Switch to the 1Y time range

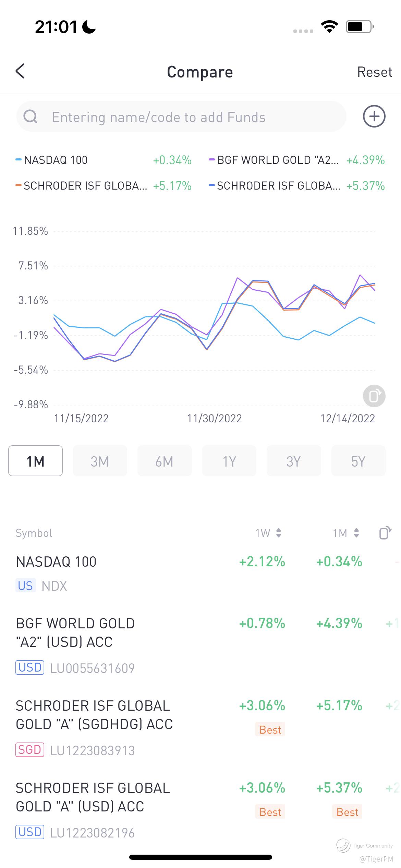pos(229,461)
